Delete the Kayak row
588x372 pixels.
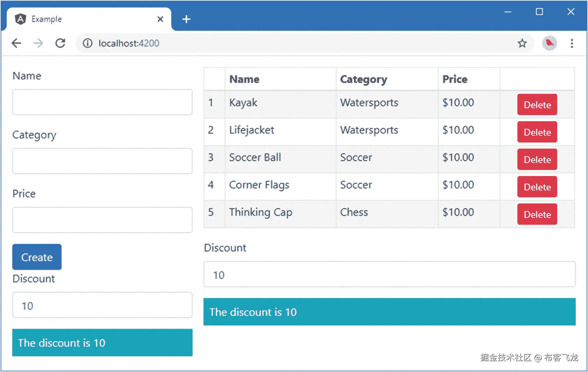pos(537,104)
